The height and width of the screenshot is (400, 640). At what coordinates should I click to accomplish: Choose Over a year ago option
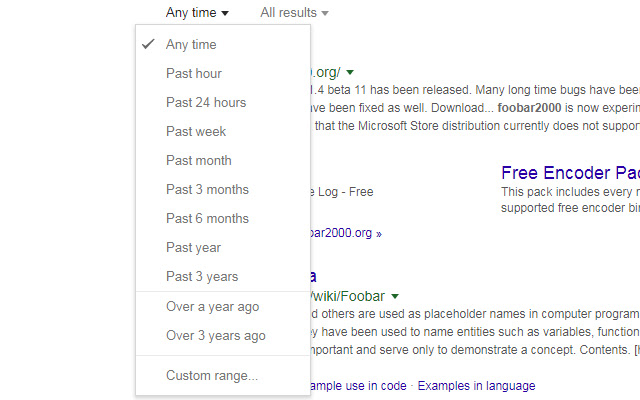pos(223,307)
